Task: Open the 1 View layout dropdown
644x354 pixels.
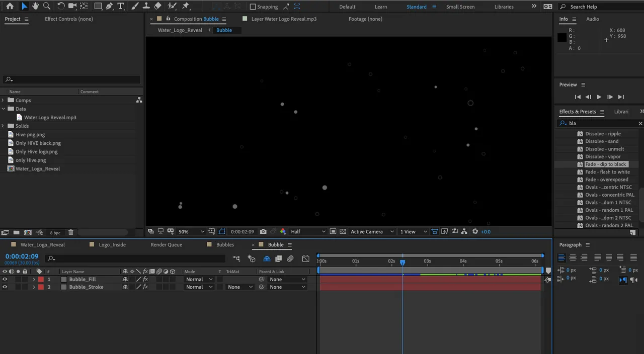Action: tap(413, 231)
